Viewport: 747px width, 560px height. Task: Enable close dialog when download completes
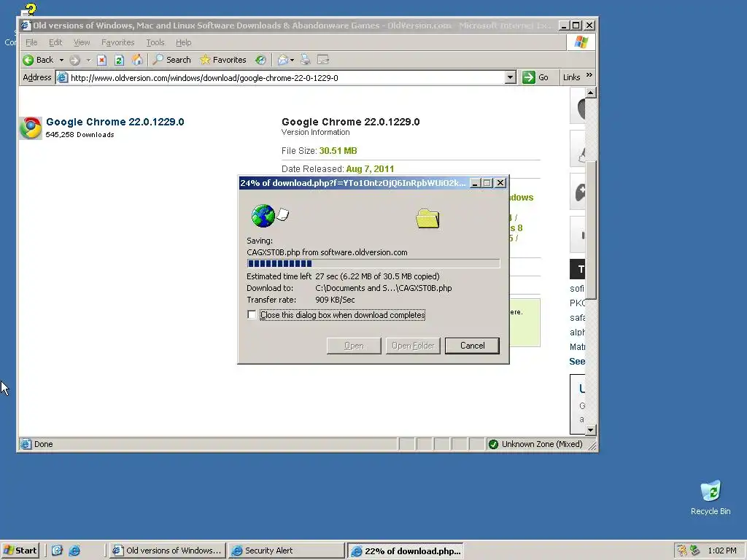pos(252,315)
